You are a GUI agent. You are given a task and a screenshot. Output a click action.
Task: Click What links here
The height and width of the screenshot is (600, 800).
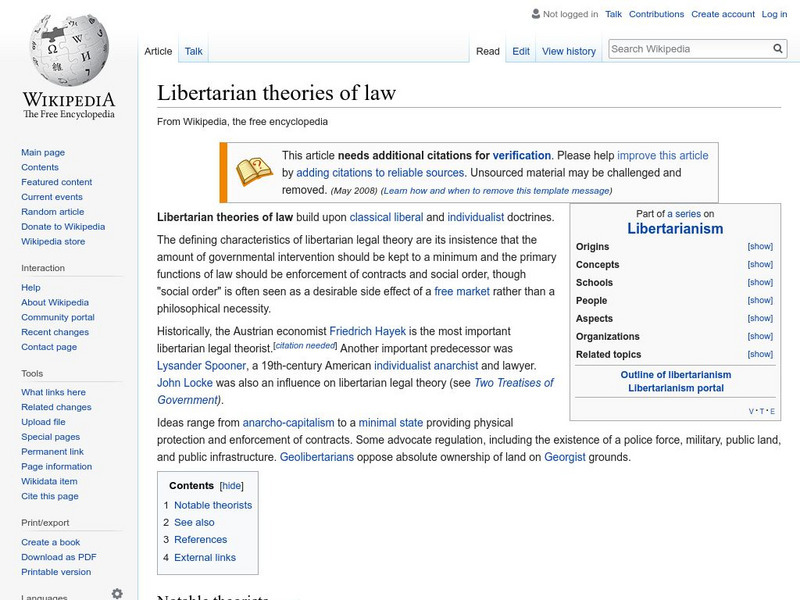(53, 392)
